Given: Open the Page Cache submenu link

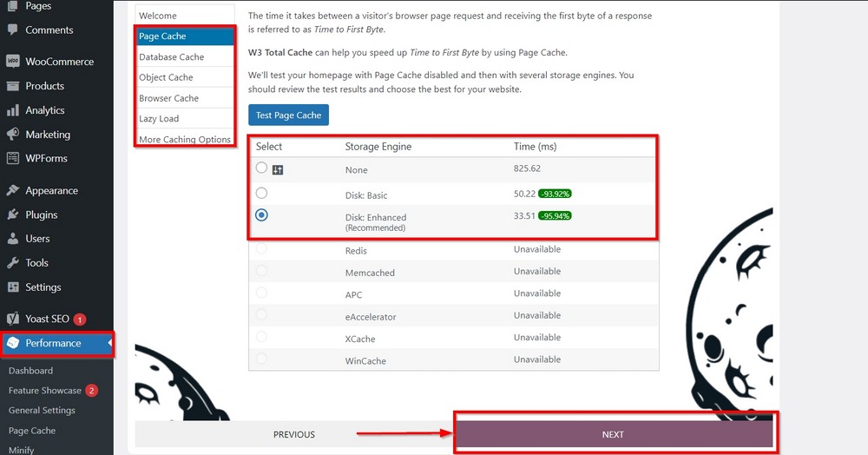Looking at the screenshot, I should tap(31, 431).
